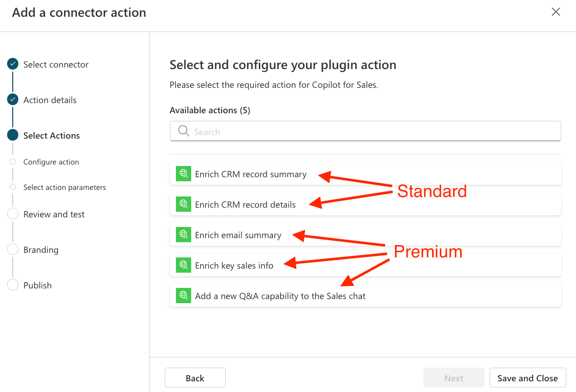This screenshot has width=576, height=392.
Task: Click the green icon beside Enrich CRM record details
Action: (184, 204)
